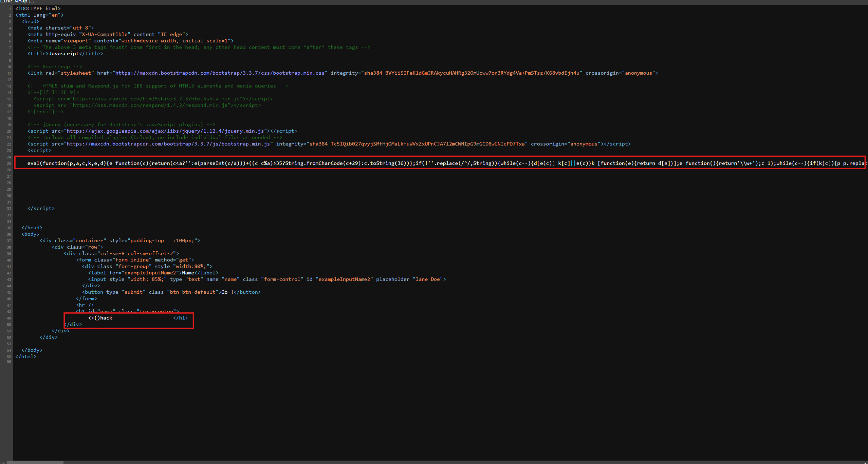Click line number 49 in gutter
The height and width of the screenshot is (464, 868).
click(9, 318)
